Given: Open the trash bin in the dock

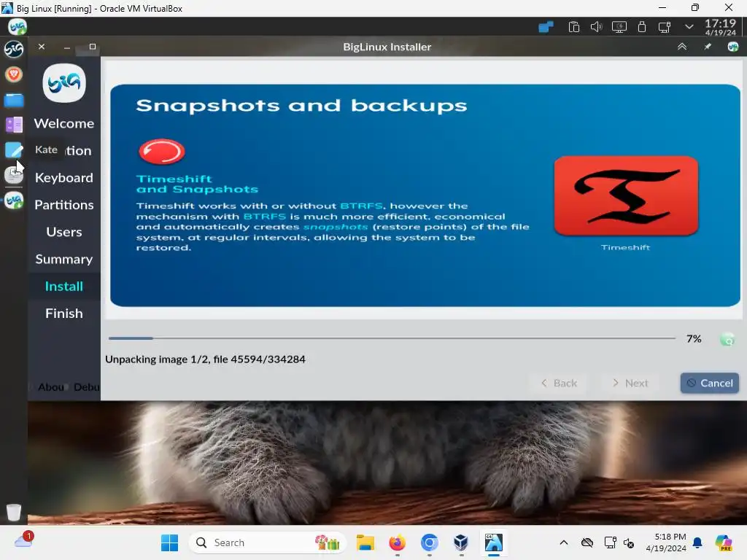Looking at the screenshot, I should click(14, 512).
